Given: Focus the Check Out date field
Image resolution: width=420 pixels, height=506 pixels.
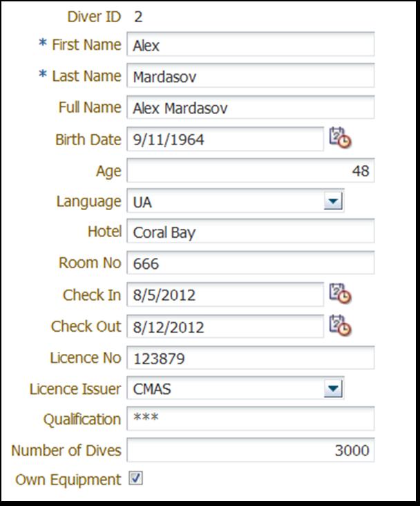Looking at the screenshot, I should (225, 326).
